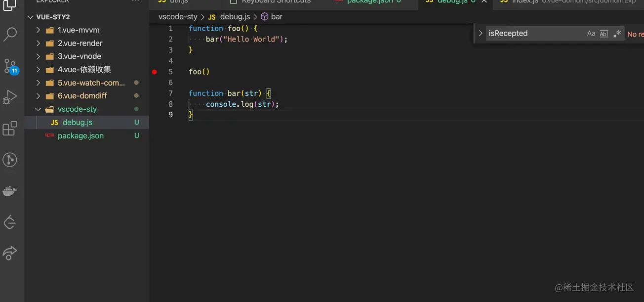Viewport: 644px width, 302px height.
Task: Open package.json from the explorer tree
Action: click(x=80, y=136)
